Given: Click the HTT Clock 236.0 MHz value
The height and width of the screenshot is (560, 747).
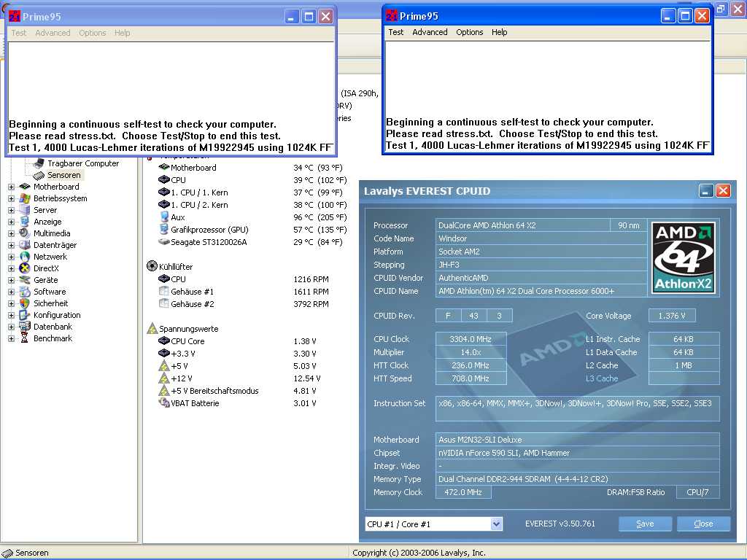Looking at the screenshot, I should (x=471, y=365).
